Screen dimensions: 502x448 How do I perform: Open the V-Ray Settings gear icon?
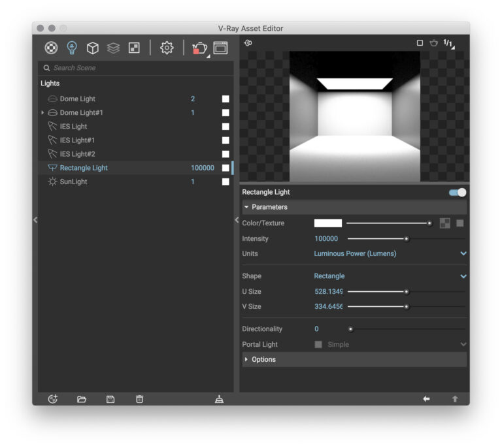click(x=167, y=48)
